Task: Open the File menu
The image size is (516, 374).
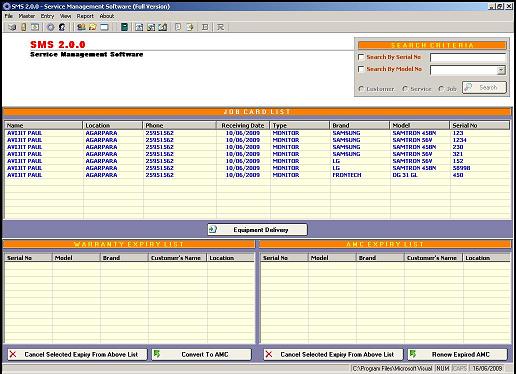Action: (x=9, y=16)
